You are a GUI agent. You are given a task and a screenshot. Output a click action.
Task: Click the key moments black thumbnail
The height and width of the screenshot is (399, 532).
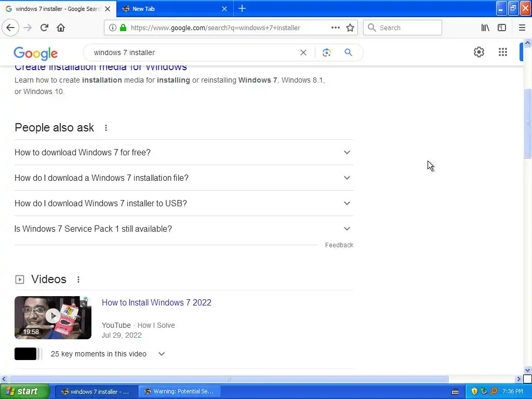tap(25, 354)
